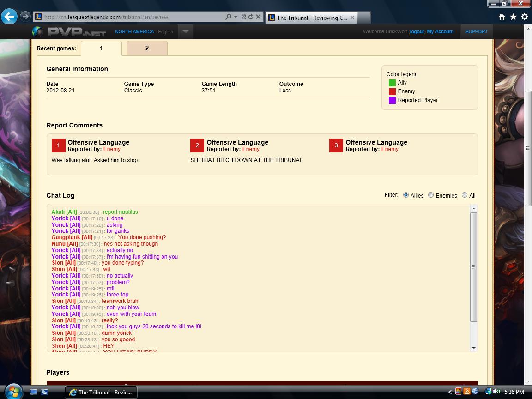Click the browser Forward arrow button

[x=25, y=17]
